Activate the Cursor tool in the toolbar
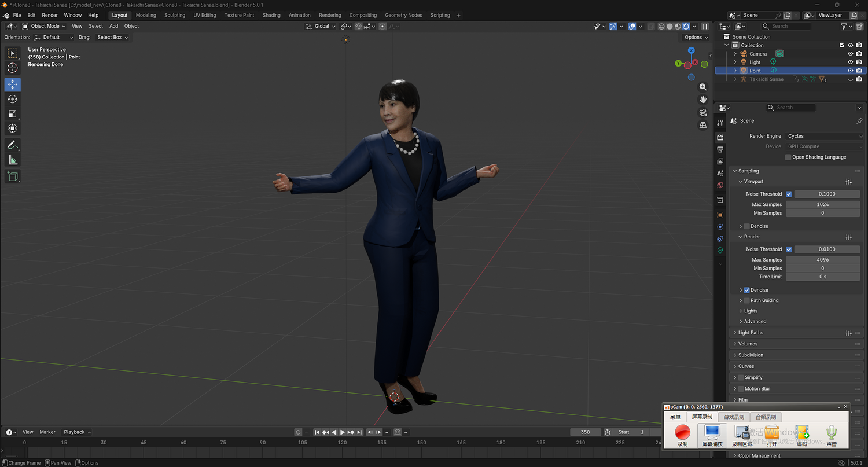The height and width of the screenshot is (467, 868). pos(13,68)
